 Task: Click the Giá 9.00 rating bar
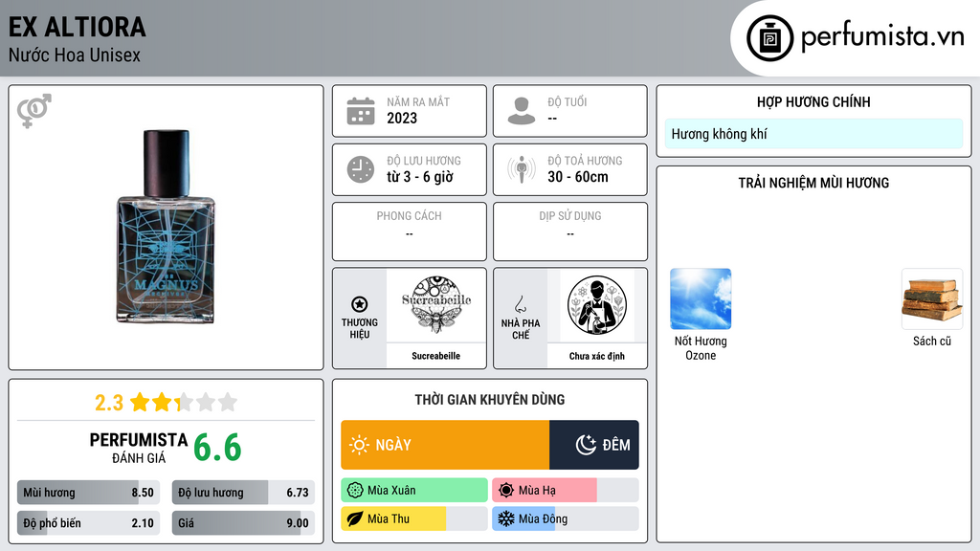[x=243, y=523]
